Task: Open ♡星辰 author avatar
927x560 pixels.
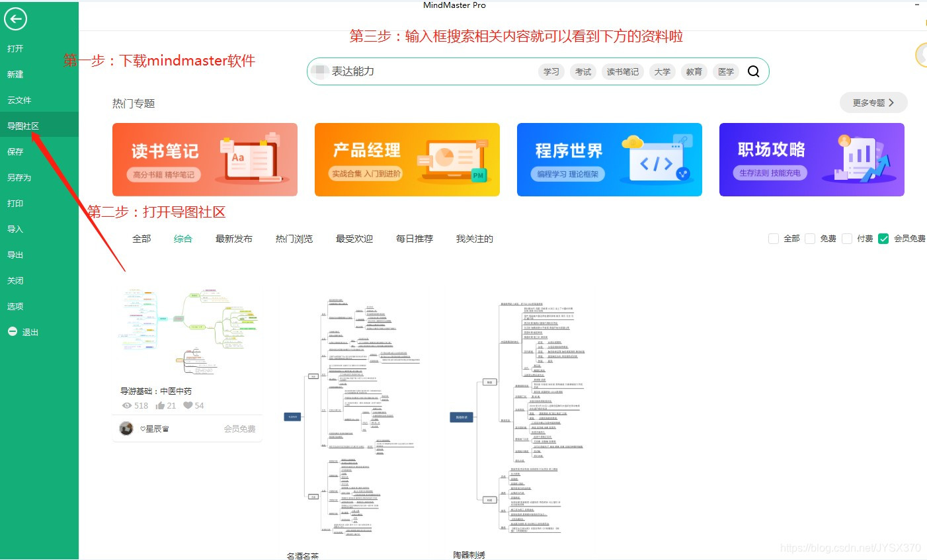Action: pos(126,428)
